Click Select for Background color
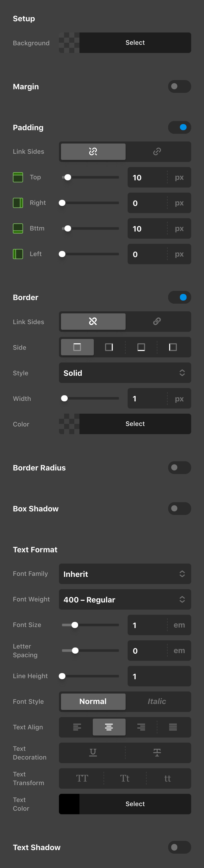204x868 pixels. [135, 43]
